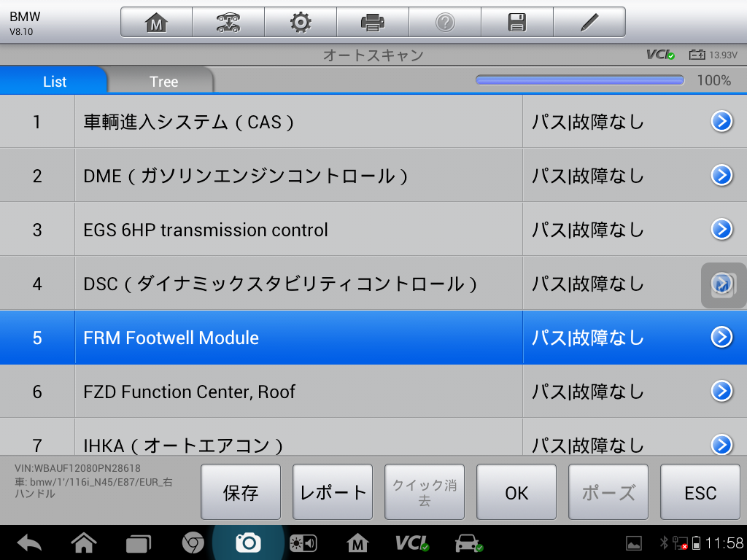Open details arrow for IHKA row
747x560 pixels.
click(x=721, y=445)
